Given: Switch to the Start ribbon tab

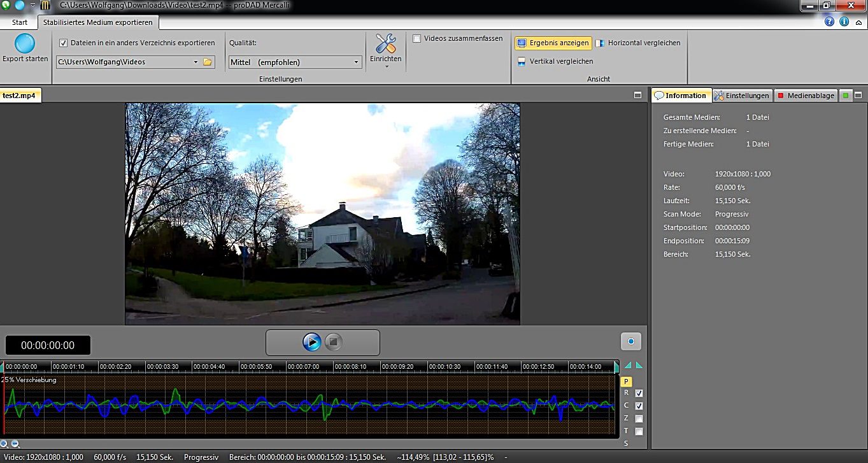Looking at the screenshot, I should point(20,22).
